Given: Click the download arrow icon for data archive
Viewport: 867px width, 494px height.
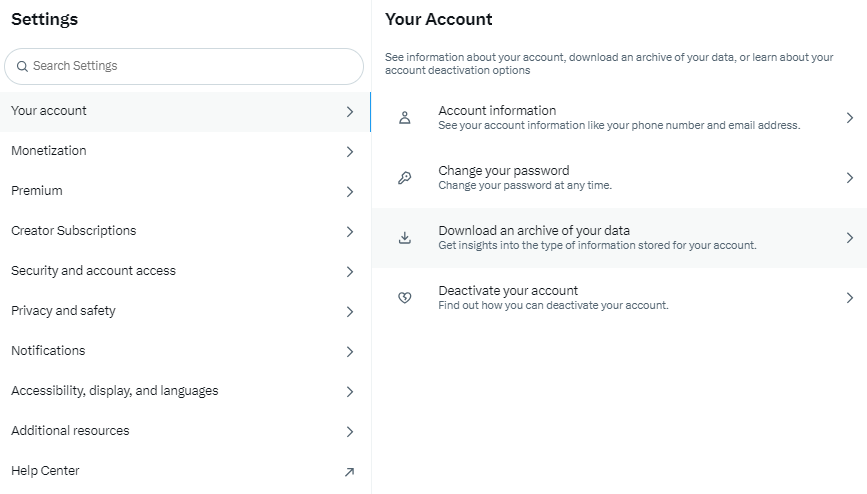Looking at the screenshot, I should [x=405, y=238].
